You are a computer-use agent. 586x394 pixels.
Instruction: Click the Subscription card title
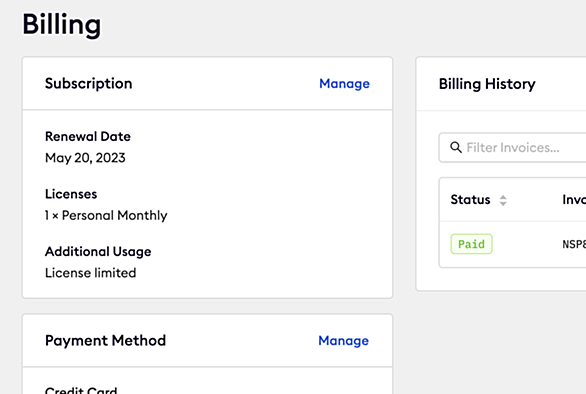(x=89, y=84)
